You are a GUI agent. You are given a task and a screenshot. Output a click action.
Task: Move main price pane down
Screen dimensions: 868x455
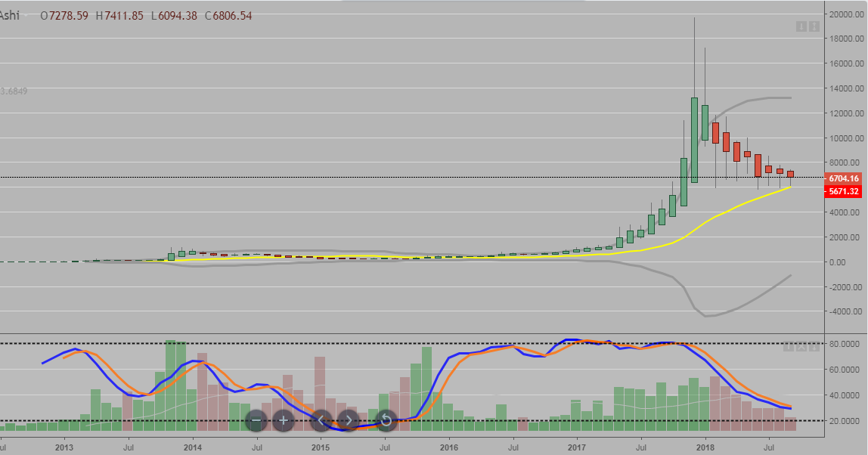(801, 26)
